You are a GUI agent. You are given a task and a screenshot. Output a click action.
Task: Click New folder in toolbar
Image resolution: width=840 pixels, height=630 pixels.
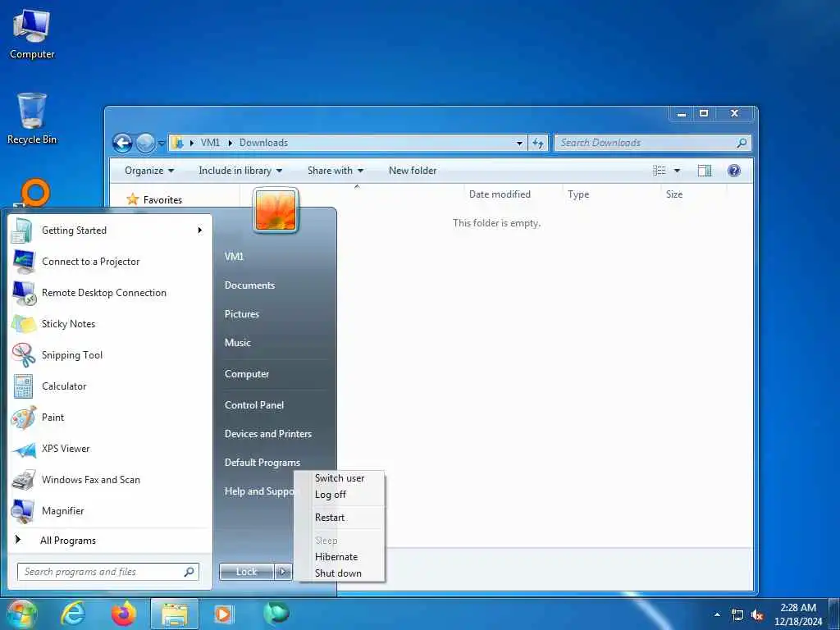[413, 171]
